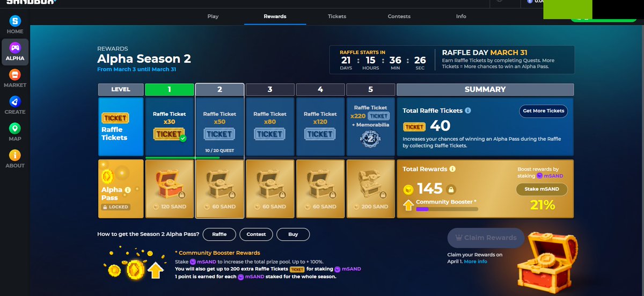Open the MAP pin sidebar icon

click(15, 128)
